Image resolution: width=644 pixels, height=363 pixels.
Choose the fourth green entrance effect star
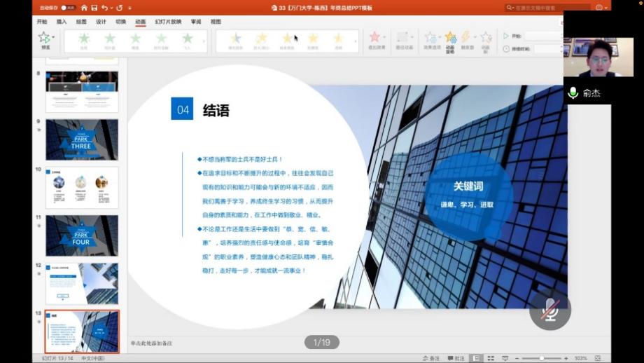pyautogui.click(x=162, y=39)
